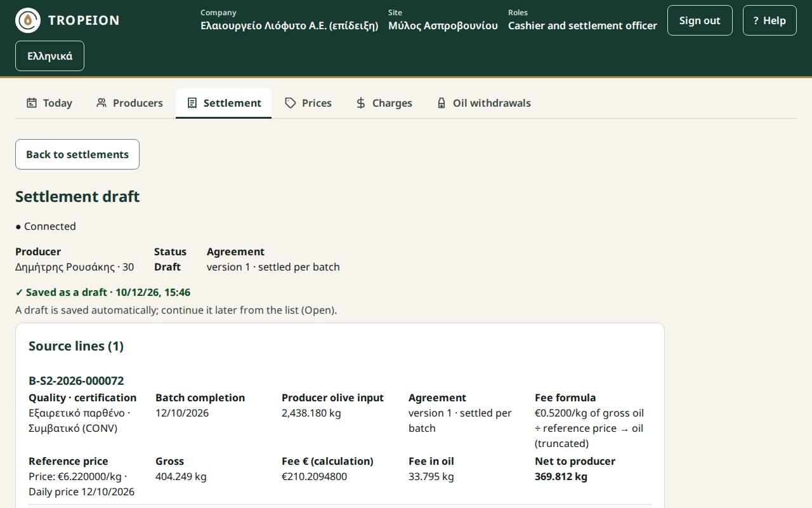
Task: Switch to the Producers tab
Action: coord(129,103)
